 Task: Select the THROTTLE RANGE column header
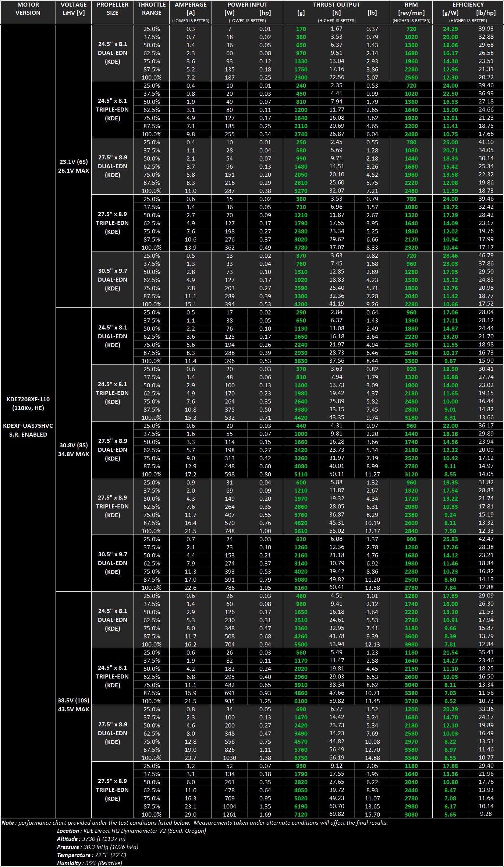152,9
